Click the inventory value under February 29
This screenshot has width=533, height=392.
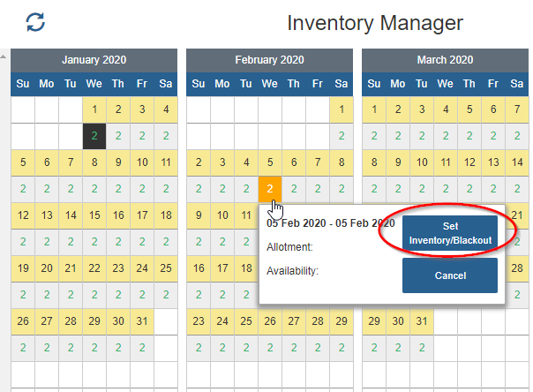click(342, 348)
